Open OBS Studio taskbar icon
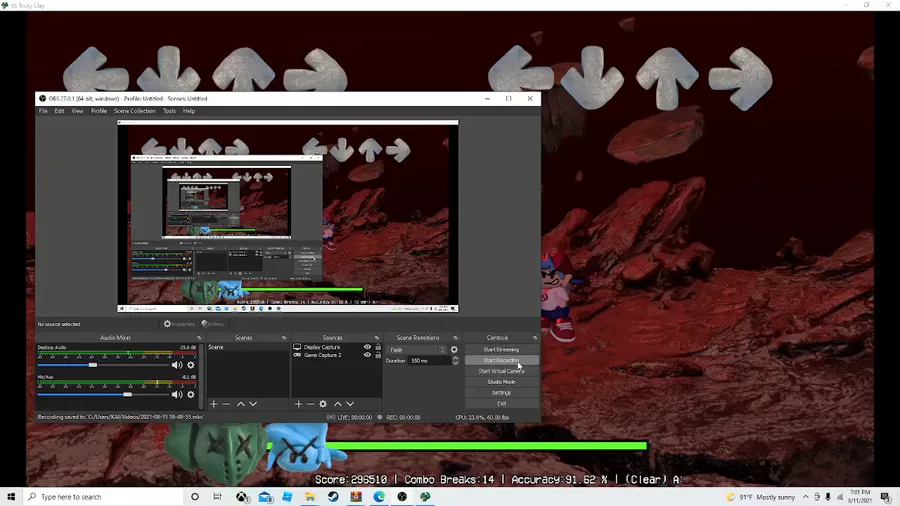 pos(402,497)
